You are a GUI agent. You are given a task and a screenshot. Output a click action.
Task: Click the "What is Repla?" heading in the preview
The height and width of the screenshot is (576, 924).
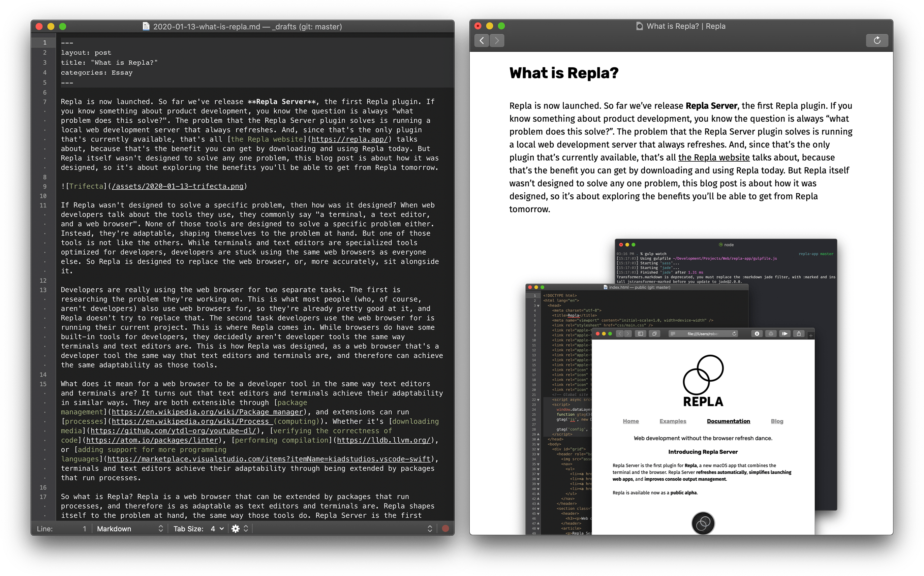coord(564,73)
